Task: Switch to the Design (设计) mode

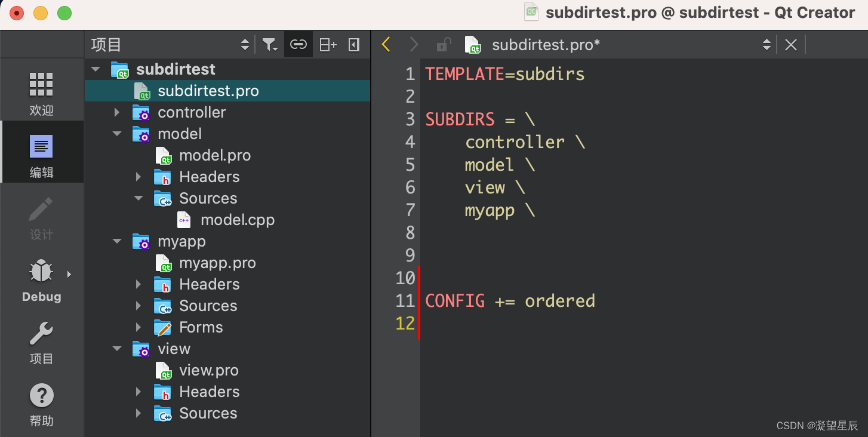Action: point(41,219)
